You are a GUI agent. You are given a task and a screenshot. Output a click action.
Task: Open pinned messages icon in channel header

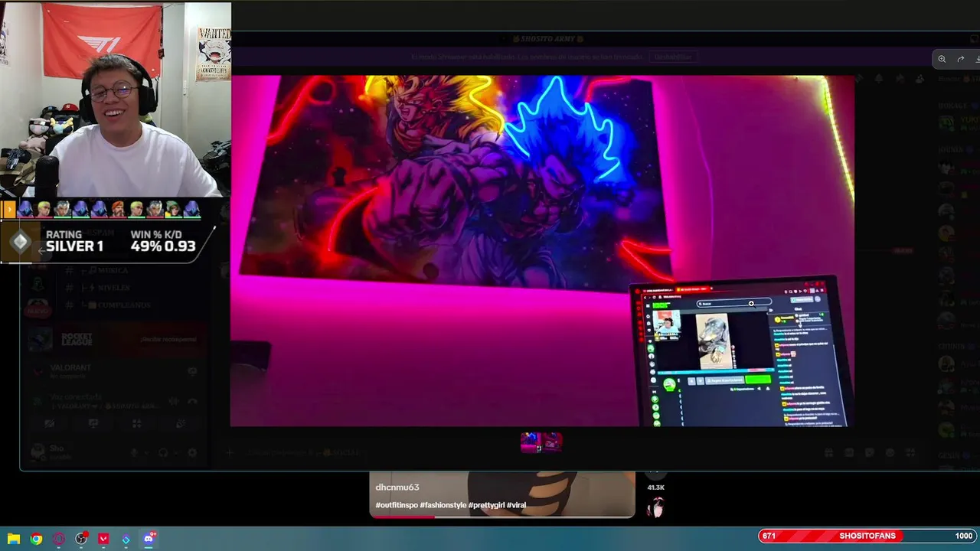899,78
